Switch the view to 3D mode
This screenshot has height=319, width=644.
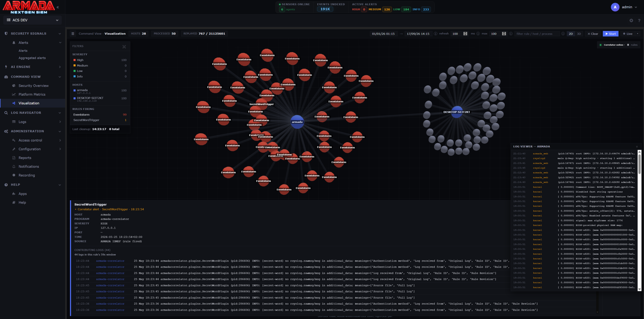coord(579,34)
